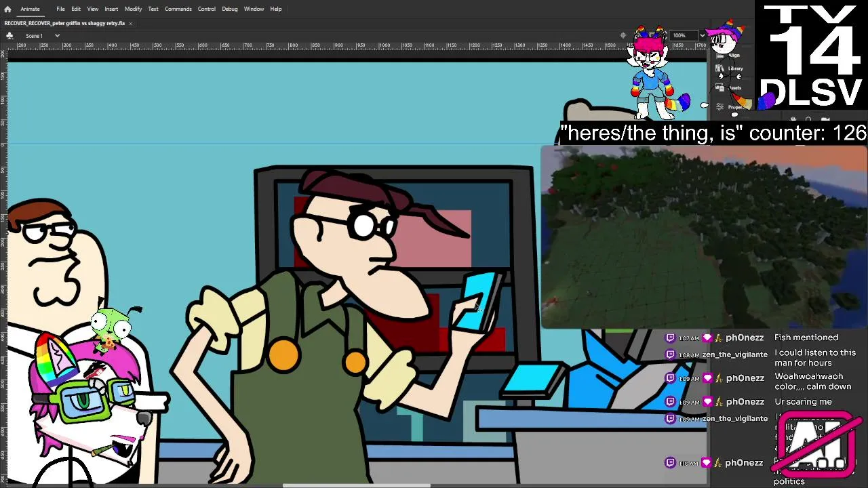Open the Edit menu
This screenshot has height=488, width=868.
(76, 9)
